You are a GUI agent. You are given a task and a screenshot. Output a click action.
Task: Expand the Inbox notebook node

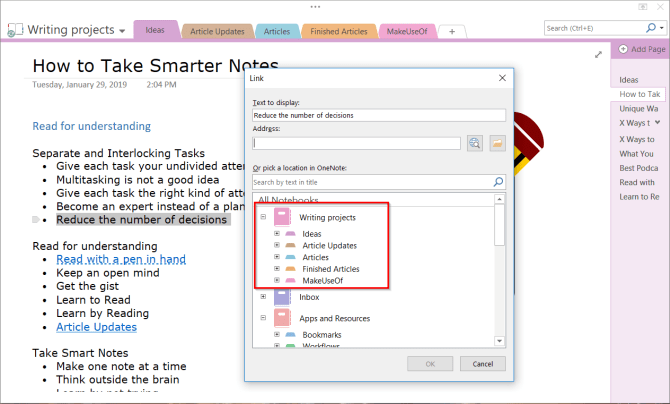(x=263, y=296)
